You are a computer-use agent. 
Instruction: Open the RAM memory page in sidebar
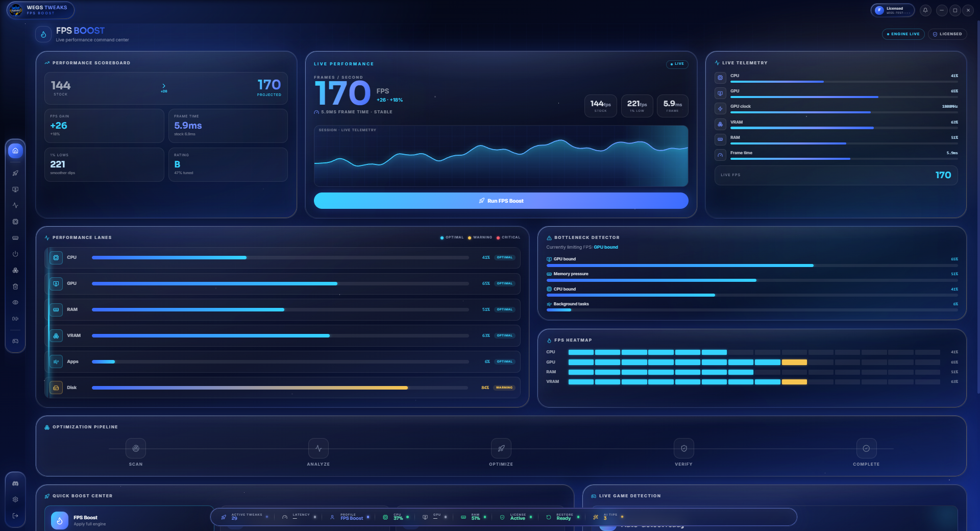[15, 238]
